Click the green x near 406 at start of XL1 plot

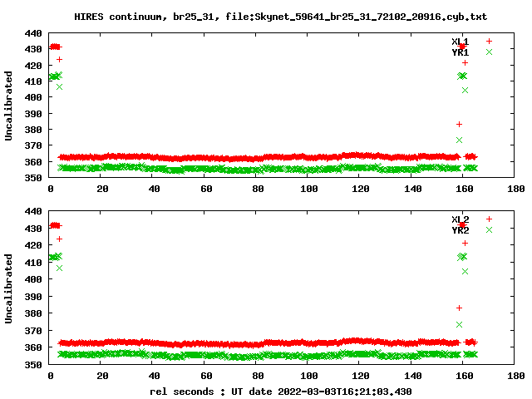pyautogui.click(x=59, y=87)
